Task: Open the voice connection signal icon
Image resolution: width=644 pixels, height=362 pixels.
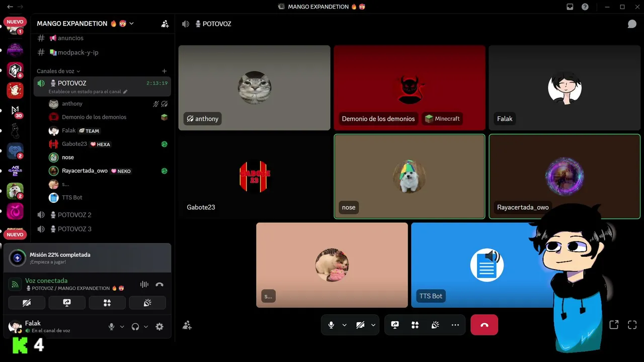Action: click(15, 285)
